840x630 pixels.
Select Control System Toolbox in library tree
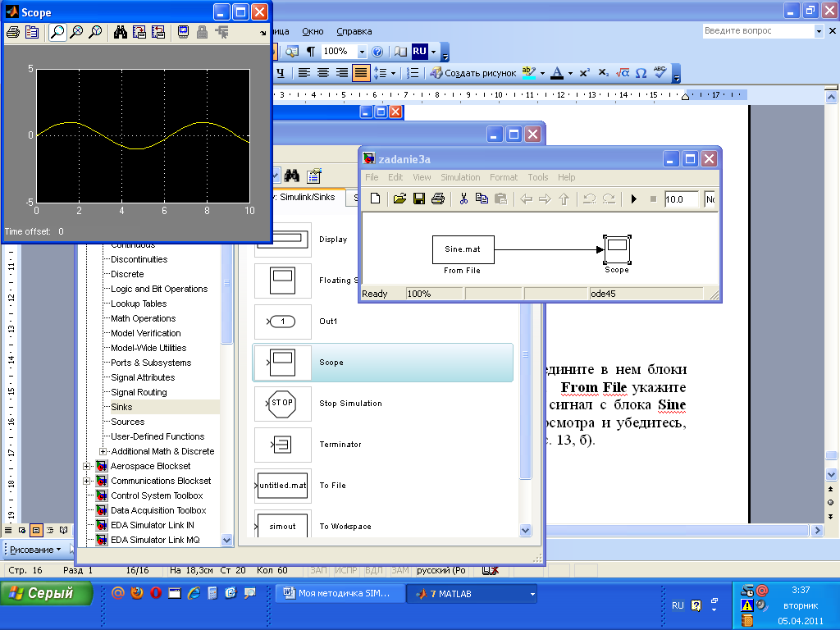[x=157, y=495]
